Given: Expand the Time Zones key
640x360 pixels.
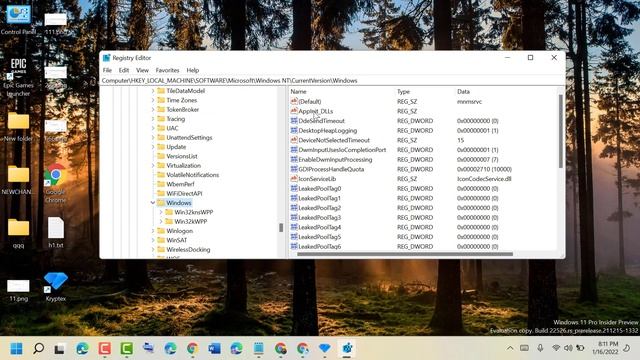Looking at the screenshot, I should pos(153,100).
